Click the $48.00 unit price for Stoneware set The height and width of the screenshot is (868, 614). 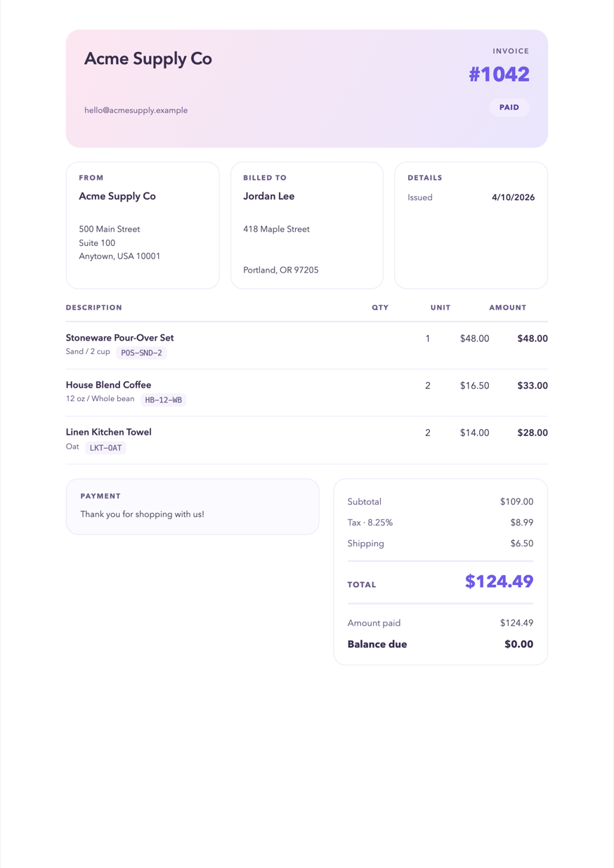tap(475, 338)
